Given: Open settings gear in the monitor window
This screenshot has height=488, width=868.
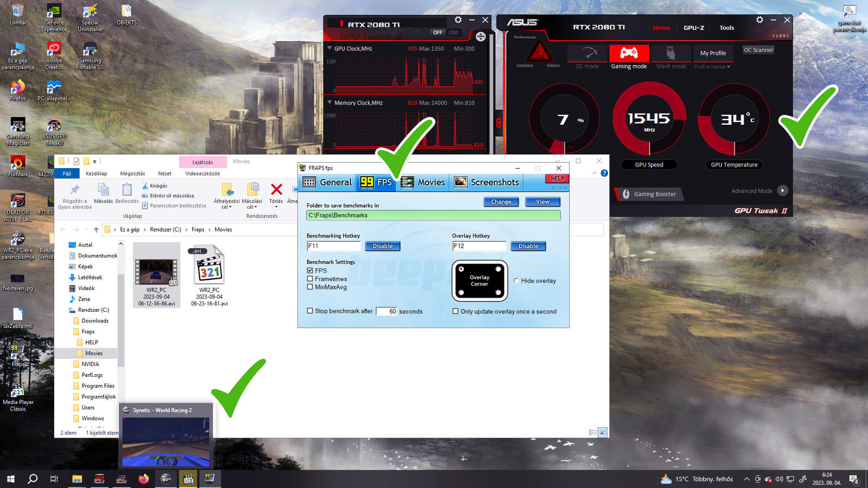Looking at the screenshot, I should 458,20.
